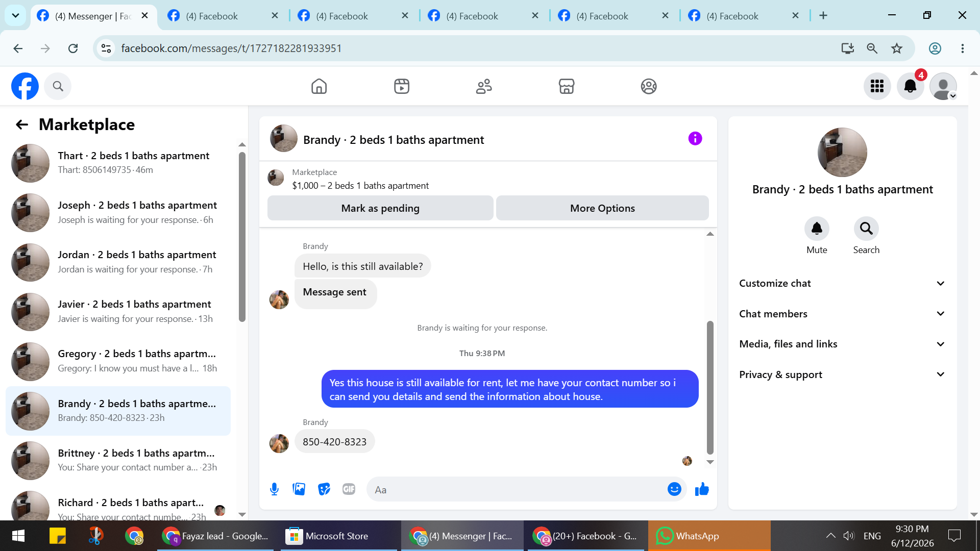This screenshot has width=980, height=551.
Task: Click the conversation list scrollbar
Action: [x=242, y=237]
